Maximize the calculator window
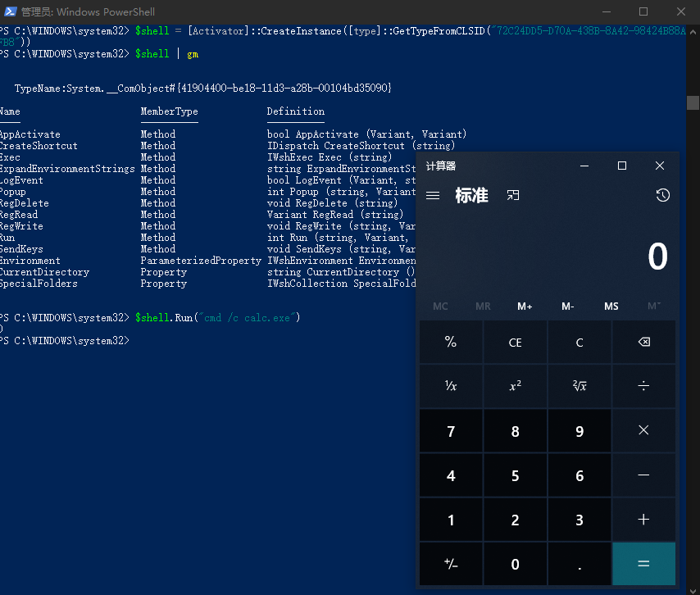700x595 pixels. [621, 166]
